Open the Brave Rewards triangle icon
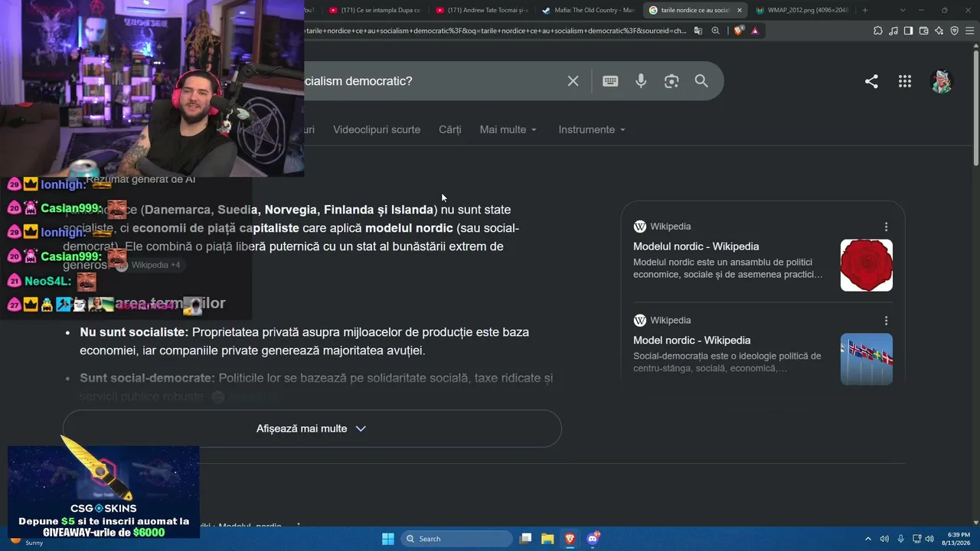The width and height of the screenshot is (980, 551). pyautogui.click(x=755, y=31)
